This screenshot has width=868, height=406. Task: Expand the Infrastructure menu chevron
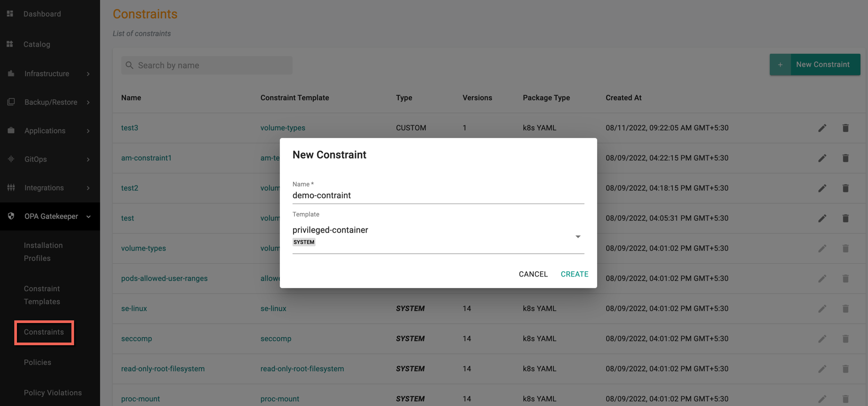click(88, 74)
